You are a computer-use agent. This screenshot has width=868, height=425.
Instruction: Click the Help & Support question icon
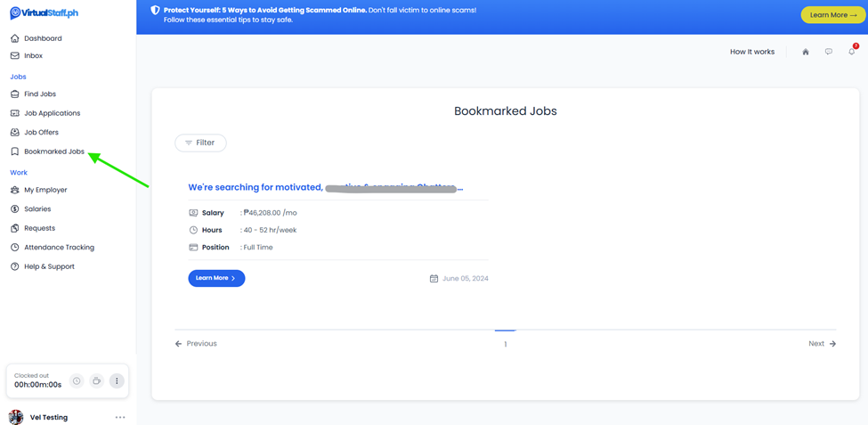tap(15, 266)
